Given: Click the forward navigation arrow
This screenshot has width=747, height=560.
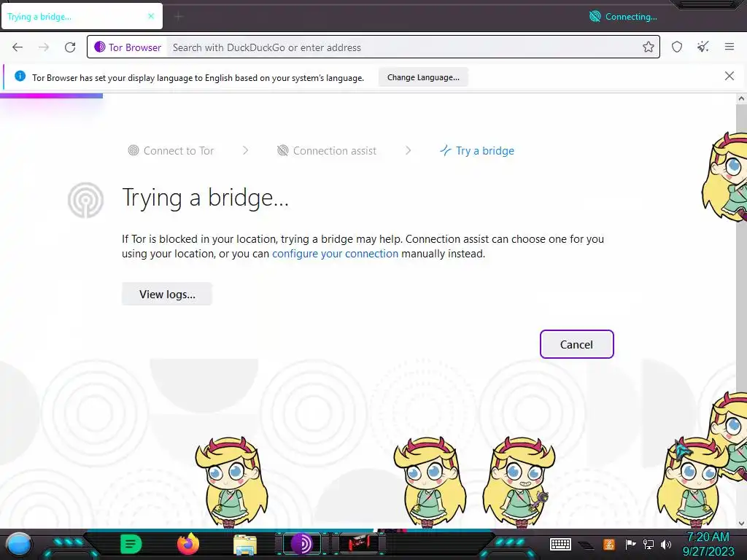Looking at the screenshot, I should click(44, 47).
